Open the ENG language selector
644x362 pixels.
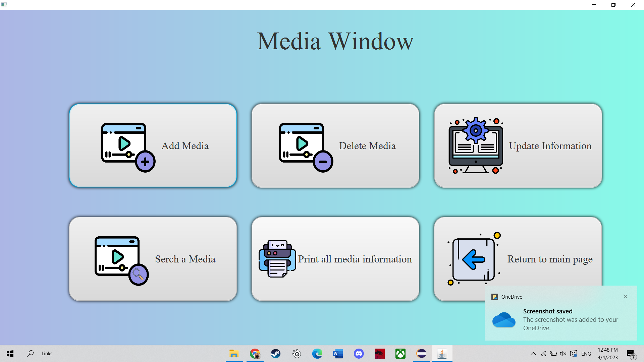(586, 354)
